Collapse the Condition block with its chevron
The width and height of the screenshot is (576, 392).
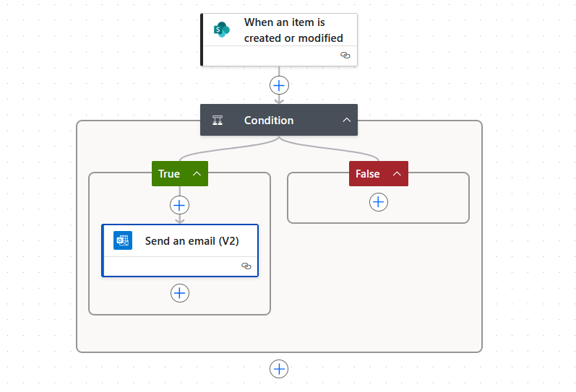(346, 120)
